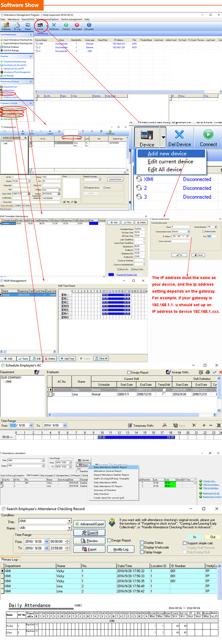Image resolution: width=222 pixels, height=644 pixels.
Task: Enable the Support simple calc checkbox
Action: click(185, 543)
